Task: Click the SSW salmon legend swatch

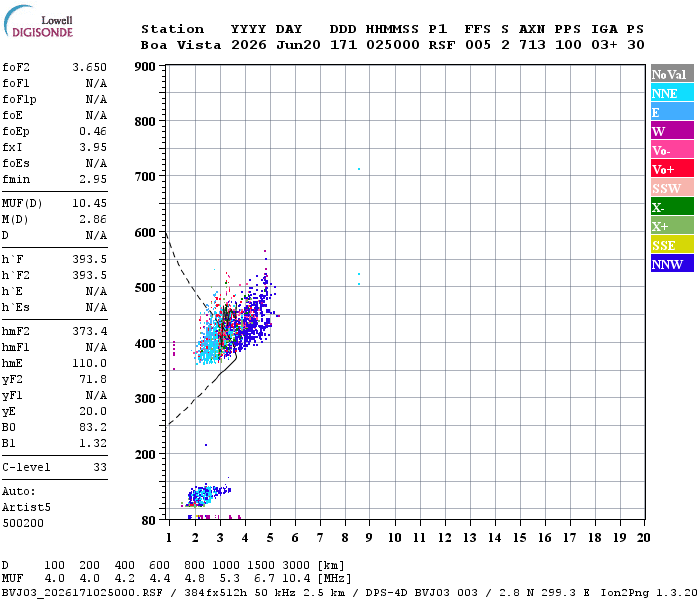Action: [672, 188]
